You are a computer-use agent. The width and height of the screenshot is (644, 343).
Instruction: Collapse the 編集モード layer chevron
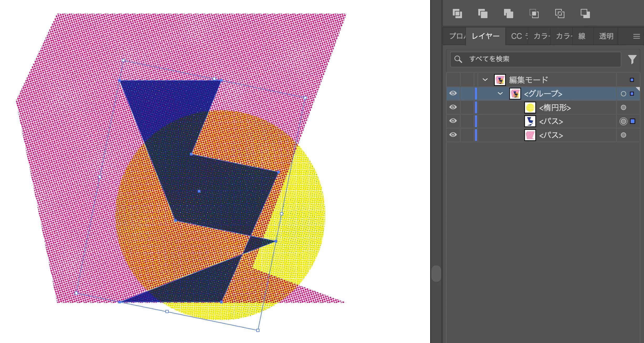coord(485,80)
